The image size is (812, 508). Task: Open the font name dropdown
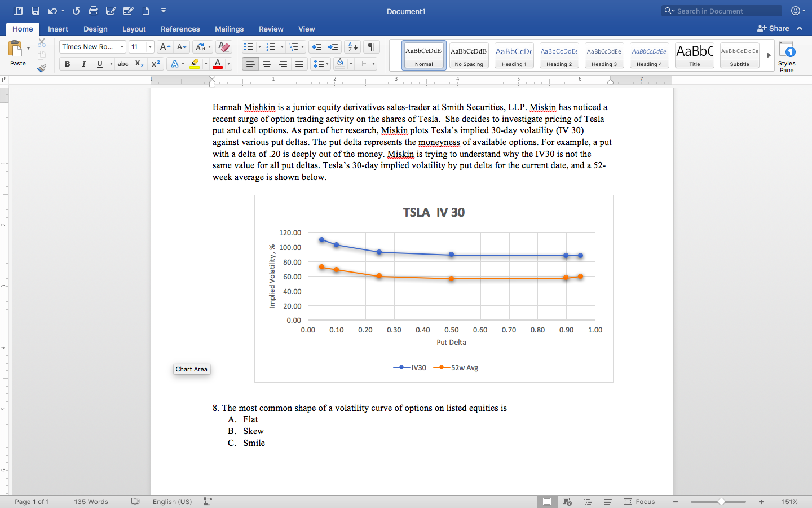(x=122, y=47)
